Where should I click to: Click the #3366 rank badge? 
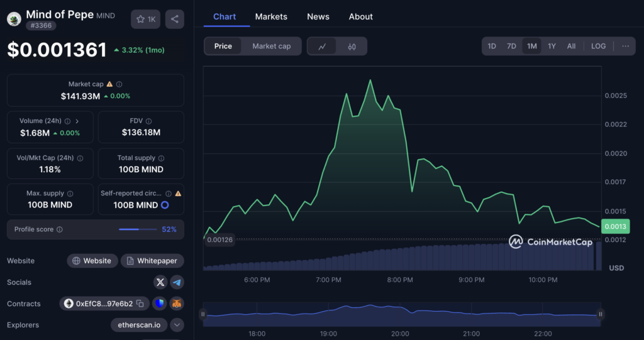click(x=41, y=26)
